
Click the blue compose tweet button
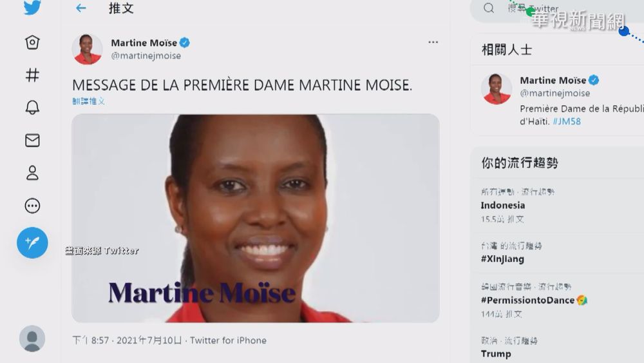pyautogui.click(x=32, y=242)
